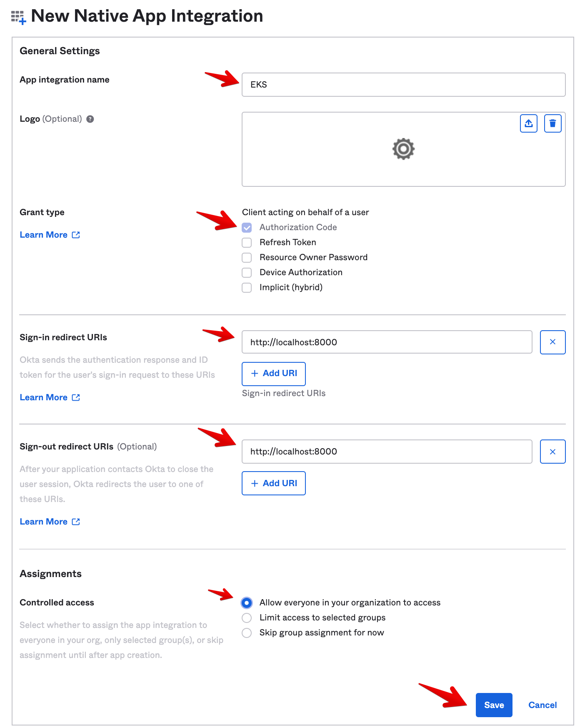Click the app grid icon beside page title
Viewport: 580px width, 728px height.
click(x=18, y=17)
